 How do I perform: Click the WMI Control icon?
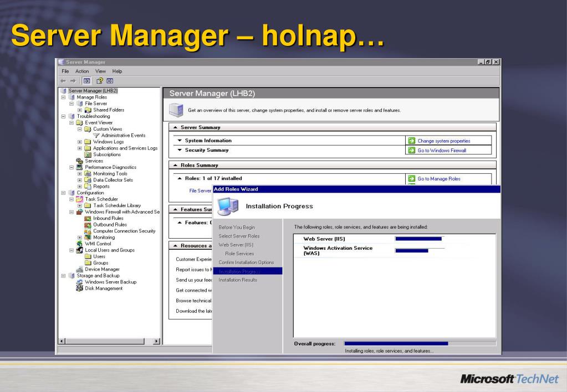pos(80,244)
